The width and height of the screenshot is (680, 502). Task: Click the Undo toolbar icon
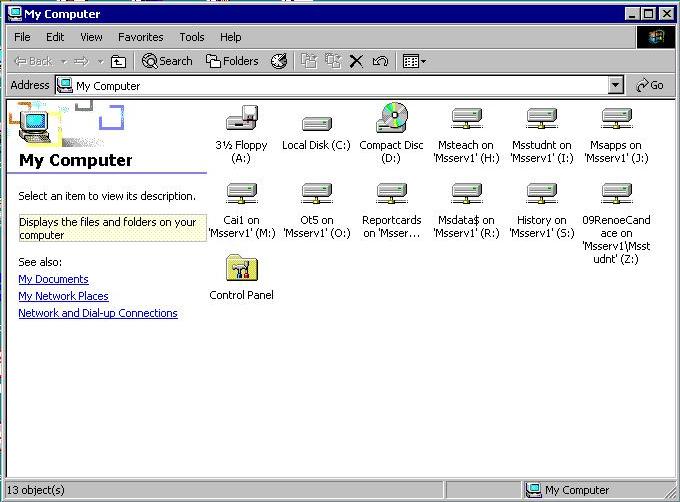[380, 61]
